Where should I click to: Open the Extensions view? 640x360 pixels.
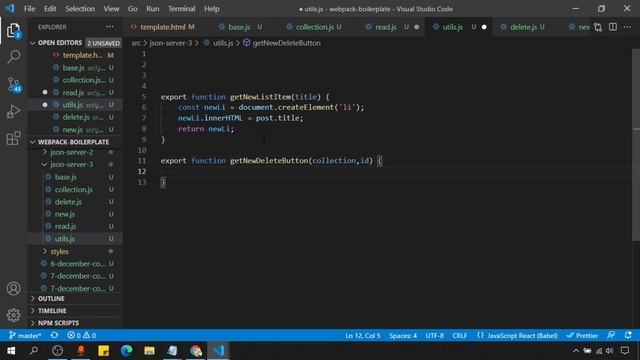point(13,138)
